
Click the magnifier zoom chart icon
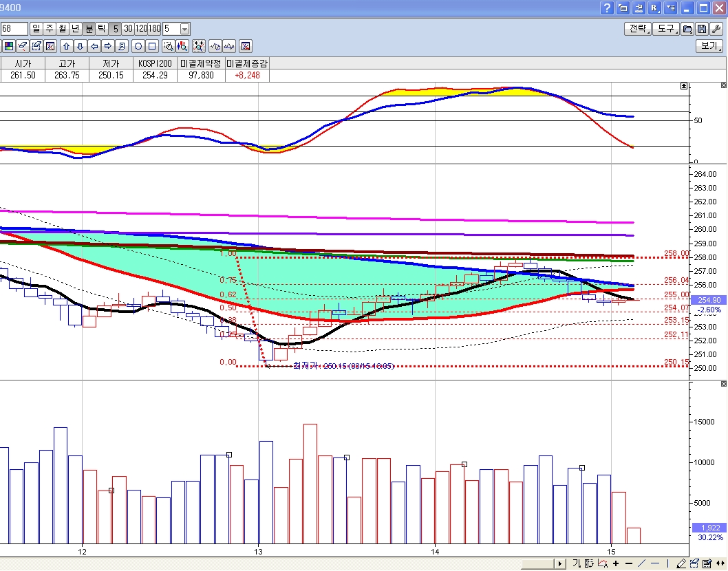(169, 46)
